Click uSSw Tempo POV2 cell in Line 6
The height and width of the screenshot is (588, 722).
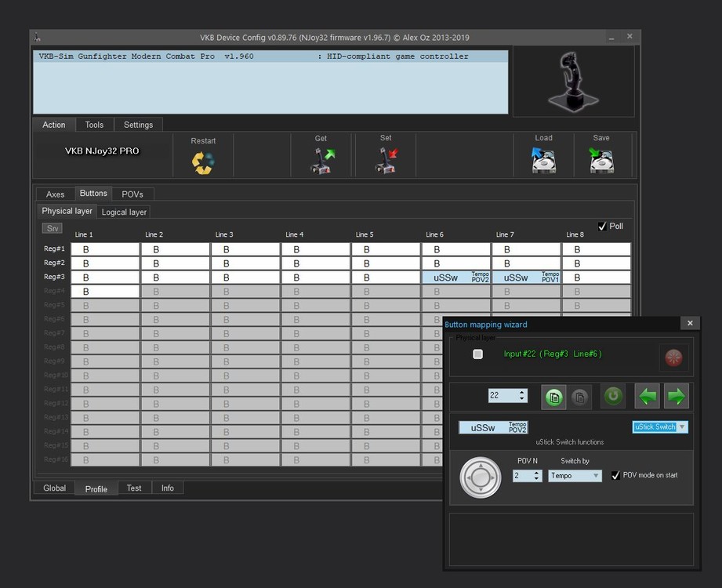456,278
